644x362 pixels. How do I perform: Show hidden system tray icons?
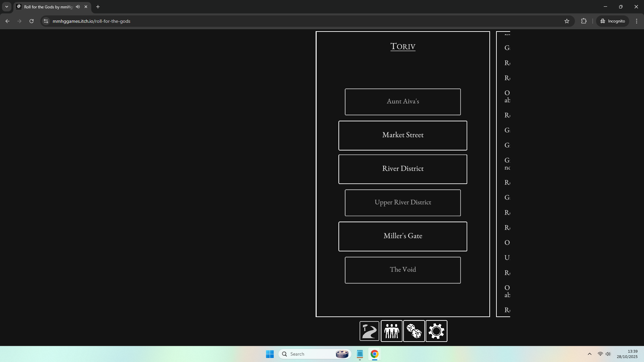pos(589,354)
